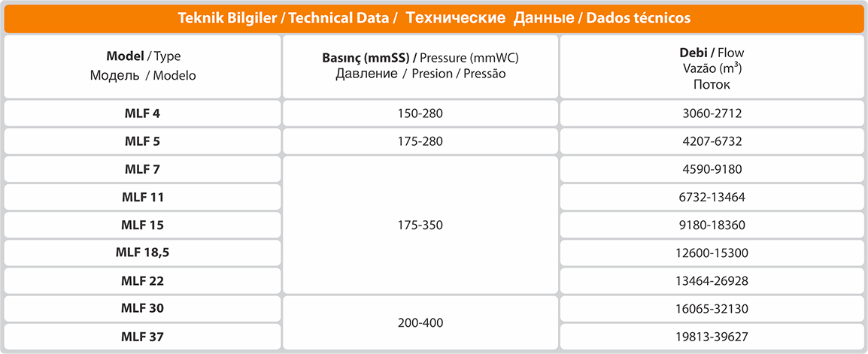Select the 19813-39627 flow value

click(712, 336)
